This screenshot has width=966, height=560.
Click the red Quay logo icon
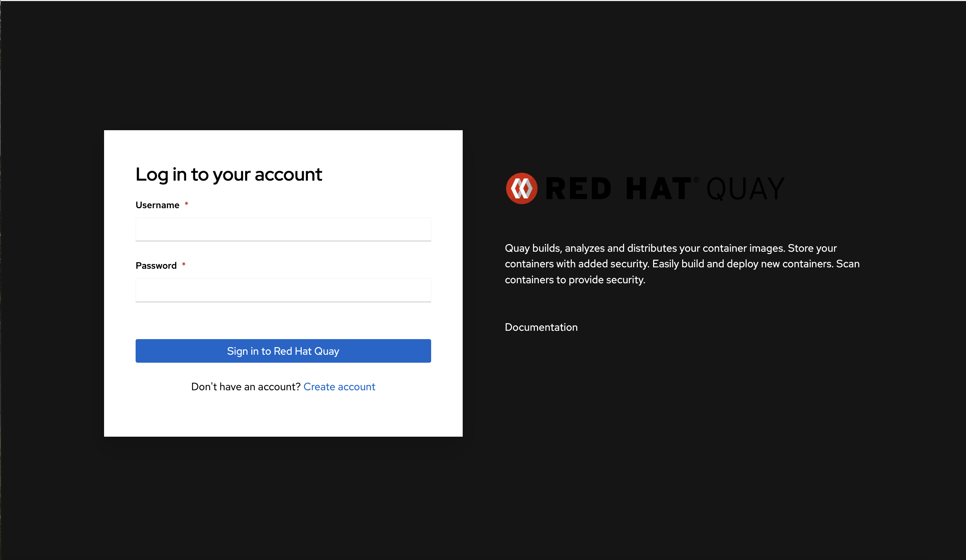click(x=521, y=189)
